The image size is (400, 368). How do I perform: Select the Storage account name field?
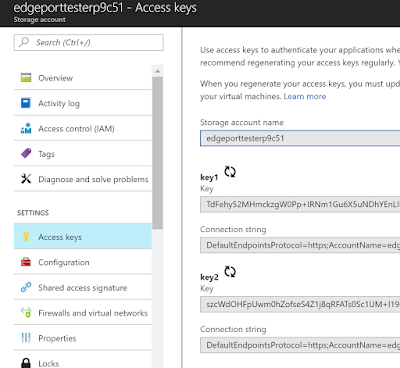click(x=300, y=138)
